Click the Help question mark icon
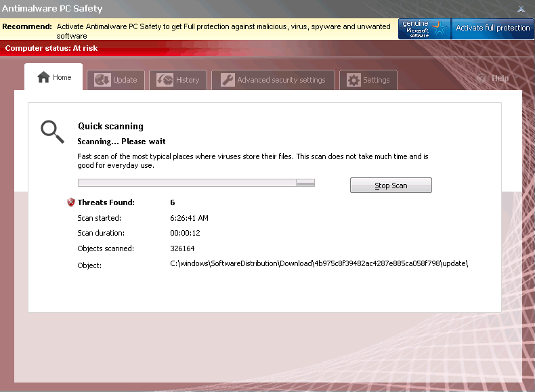 tap(482, 79)
